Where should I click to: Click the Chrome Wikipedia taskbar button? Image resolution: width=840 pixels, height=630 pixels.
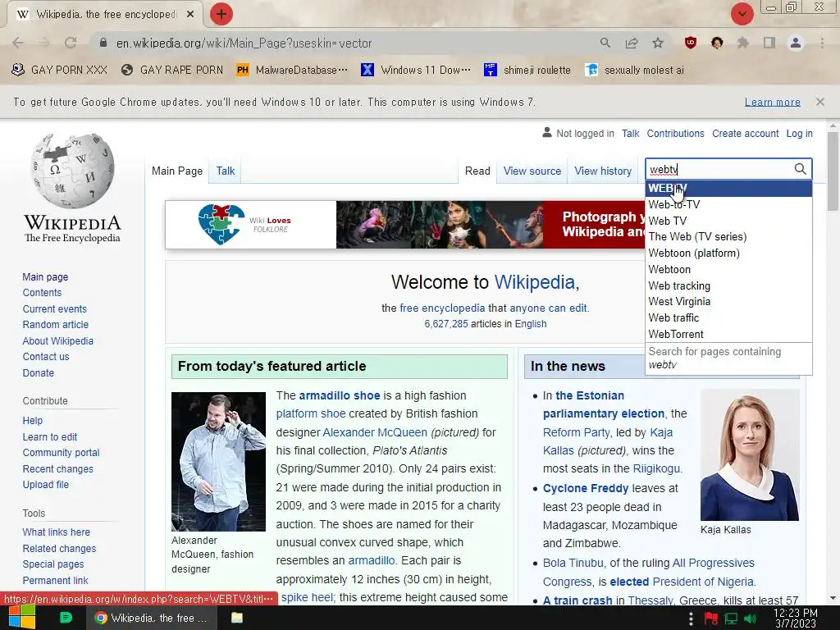(x=151, y=618)
